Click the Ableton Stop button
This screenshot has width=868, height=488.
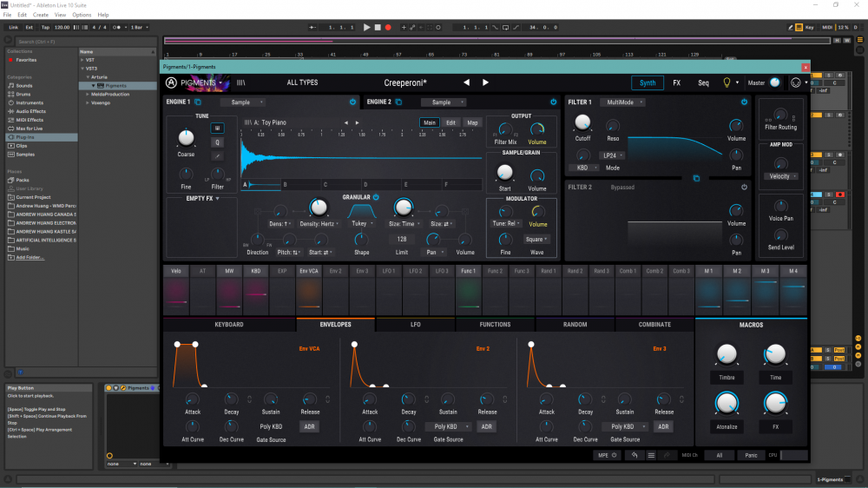point(378,27)
